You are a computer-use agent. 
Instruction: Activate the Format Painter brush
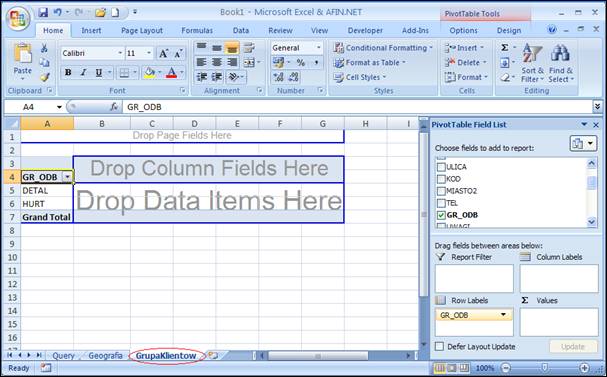pyautogui.click(x=45, y=77)
